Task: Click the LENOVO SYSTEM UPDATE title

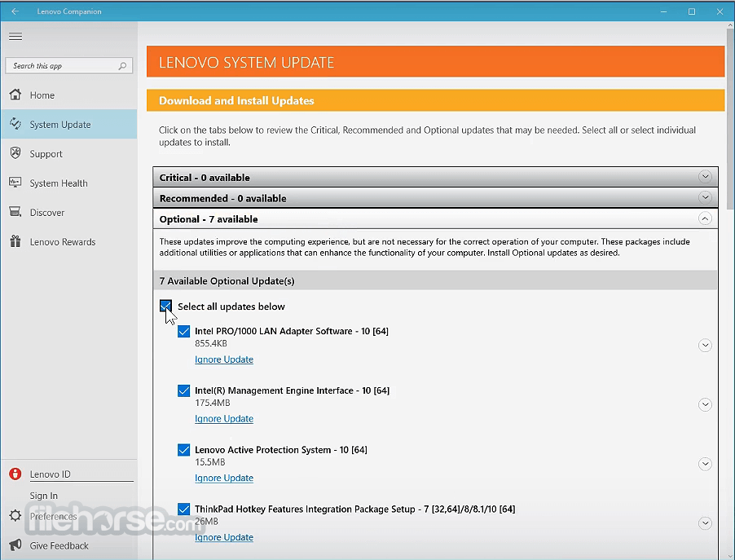Action: tap(247, 63)
